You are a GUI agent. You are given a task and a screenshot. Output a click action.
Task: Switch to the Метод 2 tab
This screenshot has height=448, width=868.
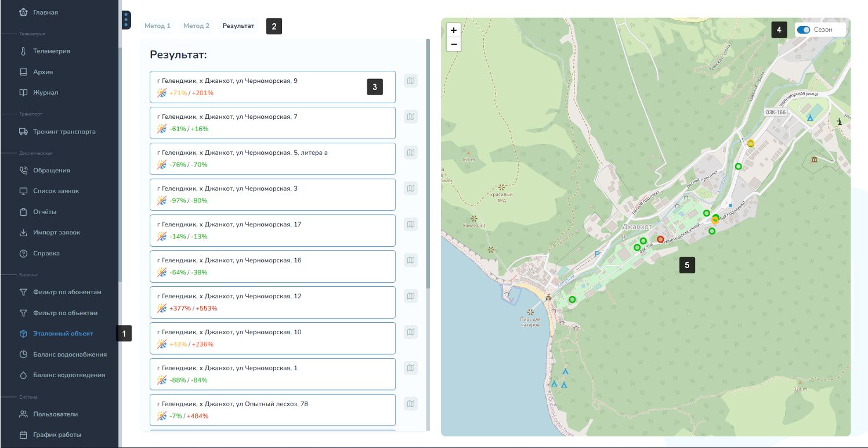click(x=196, y=26)
